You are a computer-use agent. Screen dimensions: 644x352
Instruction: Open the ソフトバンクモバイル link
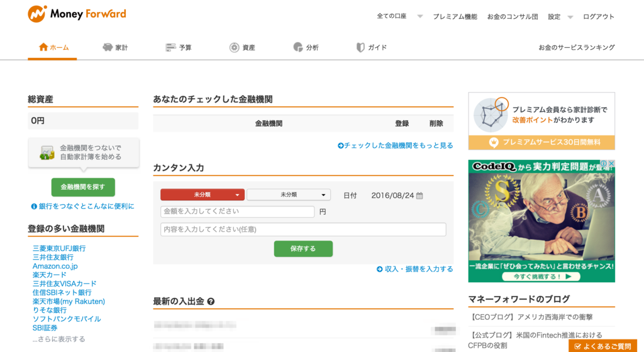[x=67, y=319]
